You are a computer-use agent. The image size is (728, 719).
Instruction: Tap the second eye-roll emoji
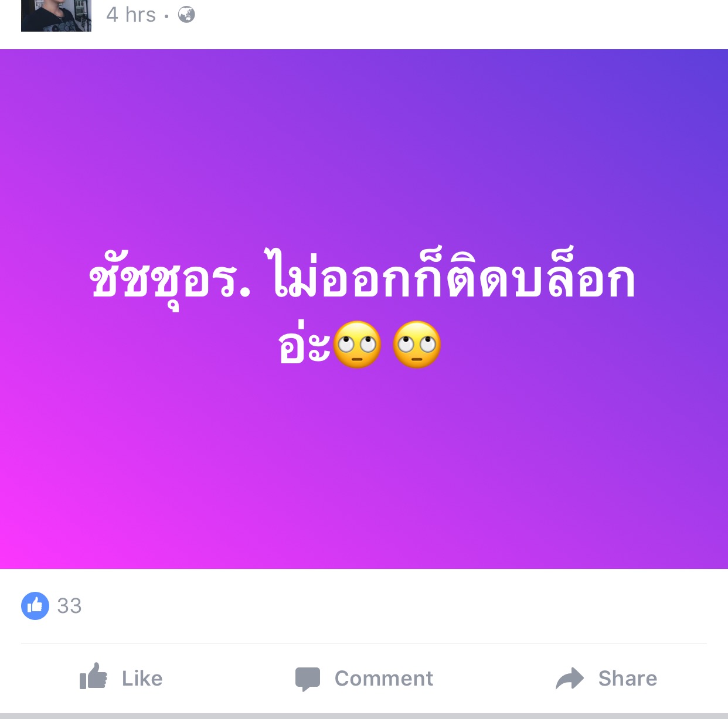[417, 345]
